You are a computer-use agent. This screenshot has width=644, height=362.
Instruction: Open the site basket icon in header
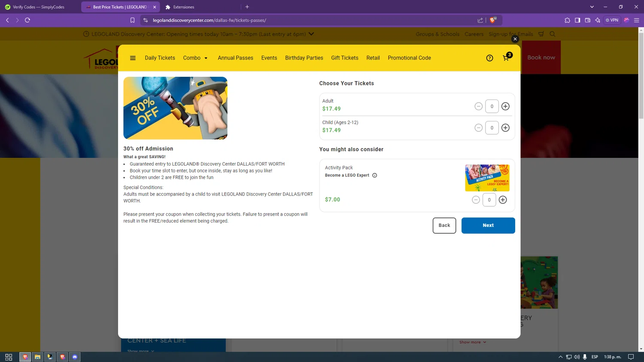click(x=541, y=34)
